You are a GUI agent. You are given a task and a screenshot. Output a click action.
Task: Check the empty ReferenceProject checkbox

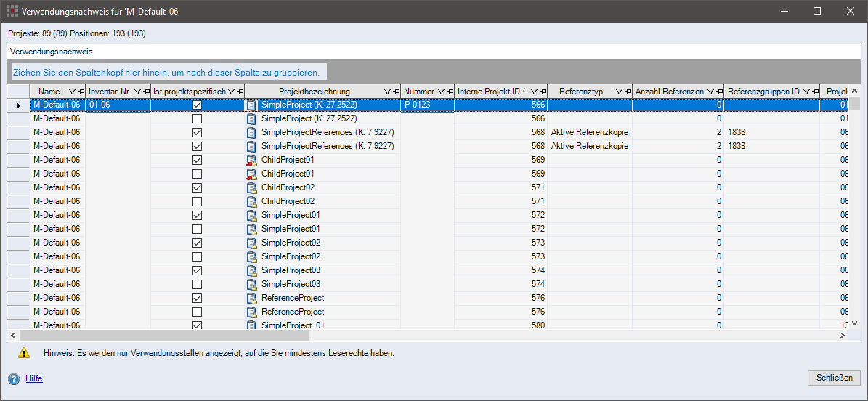tap(197, 312)
